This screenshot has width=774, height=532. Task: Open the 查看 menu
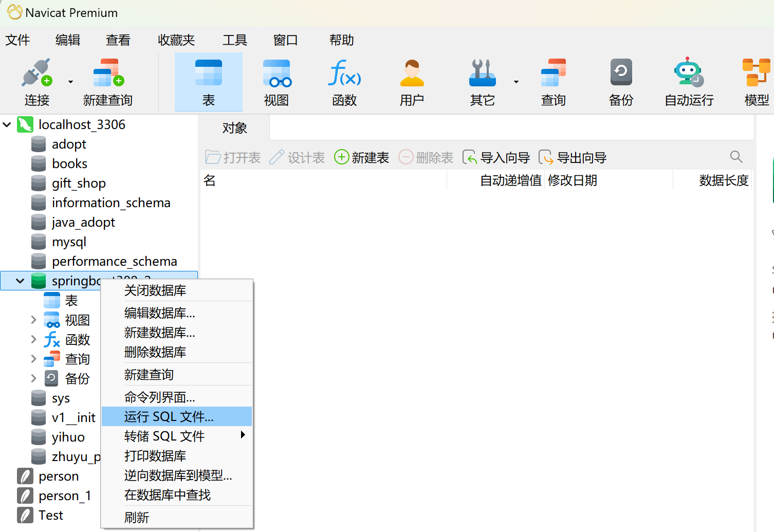coord(118,40)
